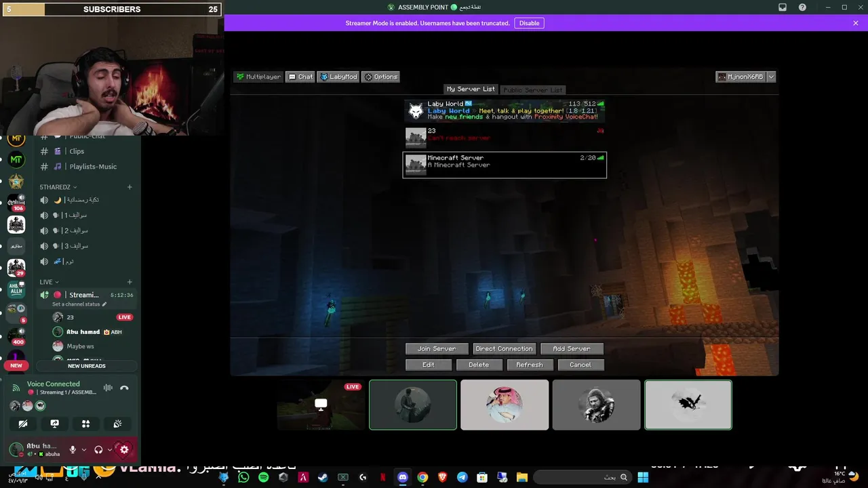Switch to the My Server List tab

471,89
